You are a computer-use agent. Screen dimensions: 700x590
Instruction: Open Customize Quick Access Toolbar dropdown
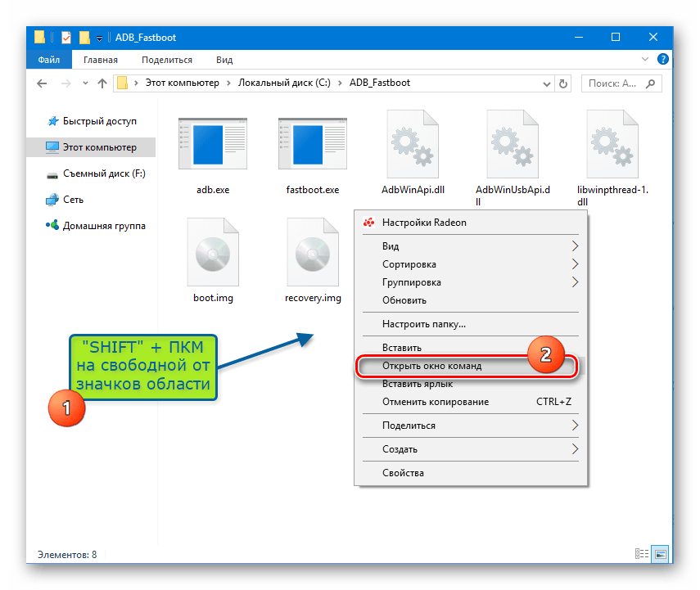[x=99, y=38]
